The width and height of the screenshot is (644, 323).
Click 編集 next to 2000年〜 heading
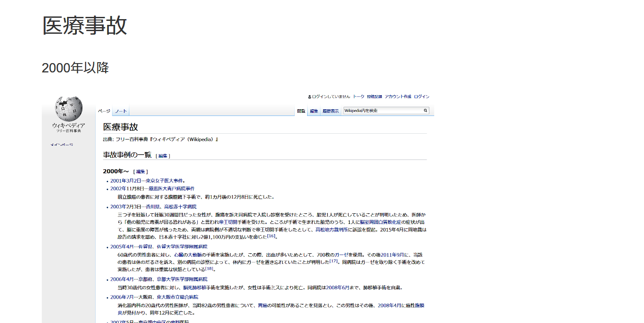140,171
